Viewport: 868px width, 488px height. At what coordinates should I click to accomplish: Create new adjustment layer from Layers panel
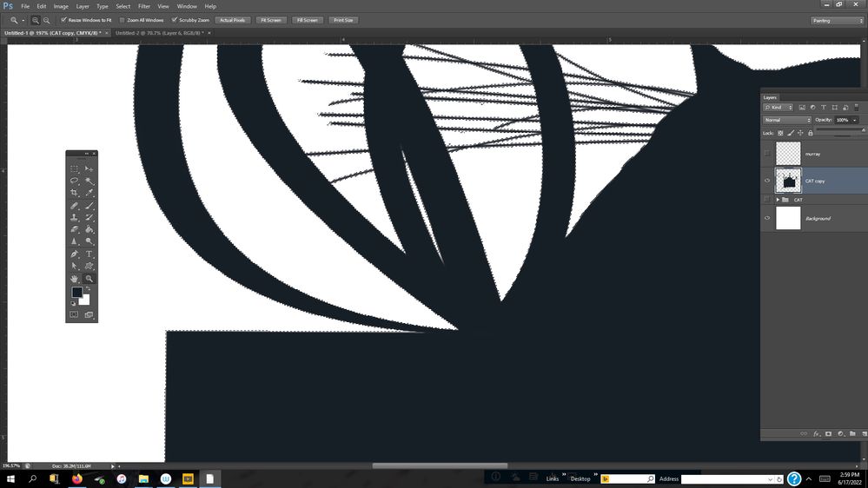(x=840, y=434)
